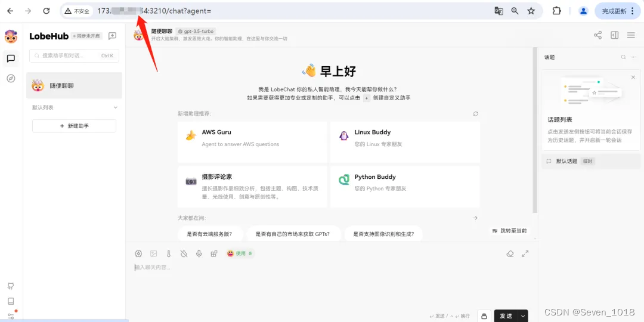
Task: Clear conversation with eraser icon
Action: pos(510,254)
